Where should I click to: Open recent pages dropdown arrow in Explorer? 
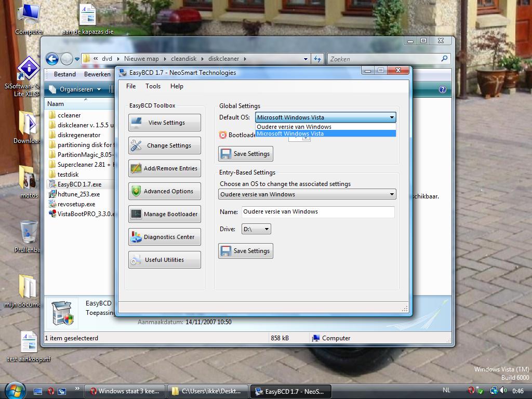click(77, 59)
